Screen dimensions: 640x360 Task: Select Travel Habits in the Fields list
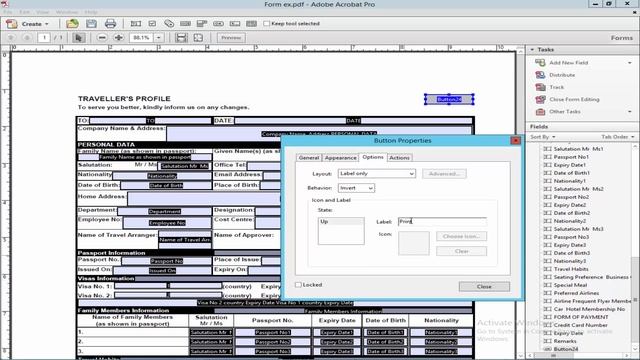(x=571, y=269)
